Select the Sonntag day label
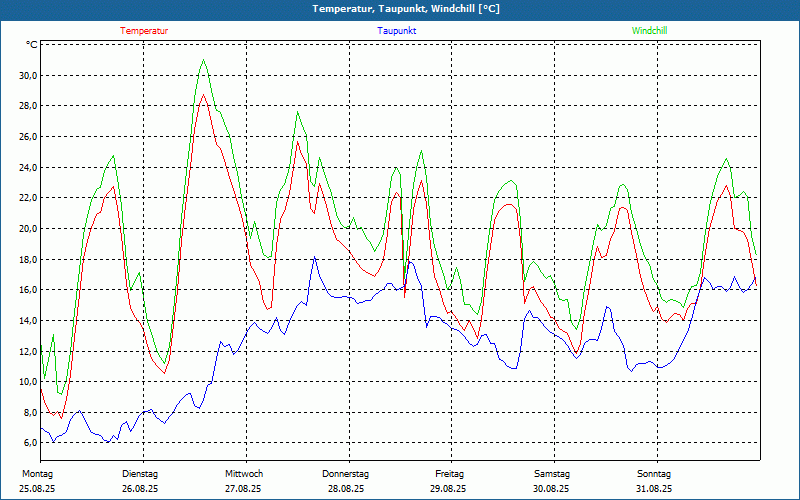800x500 pixels. [654, 473]
